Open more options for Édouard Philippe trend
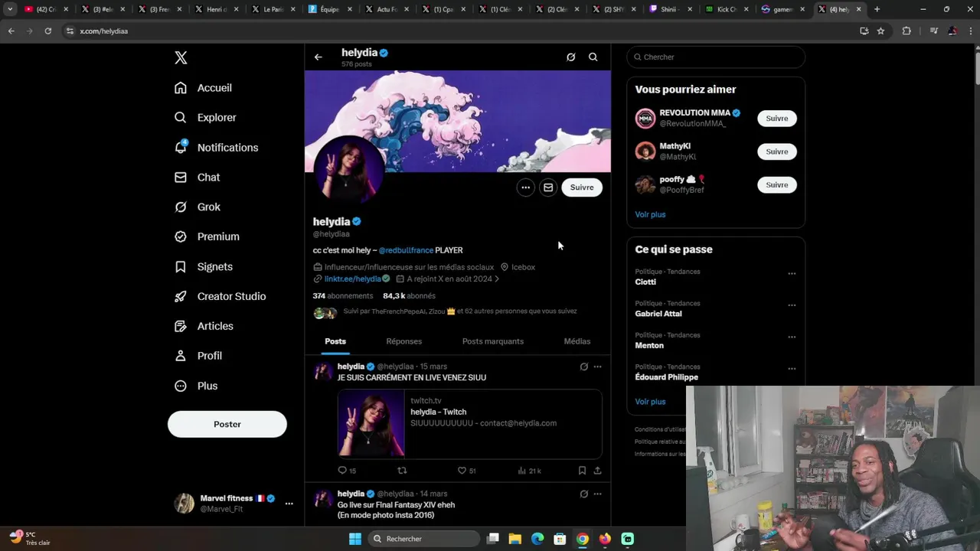The image size is (980, 551). [x=792, y=369]
